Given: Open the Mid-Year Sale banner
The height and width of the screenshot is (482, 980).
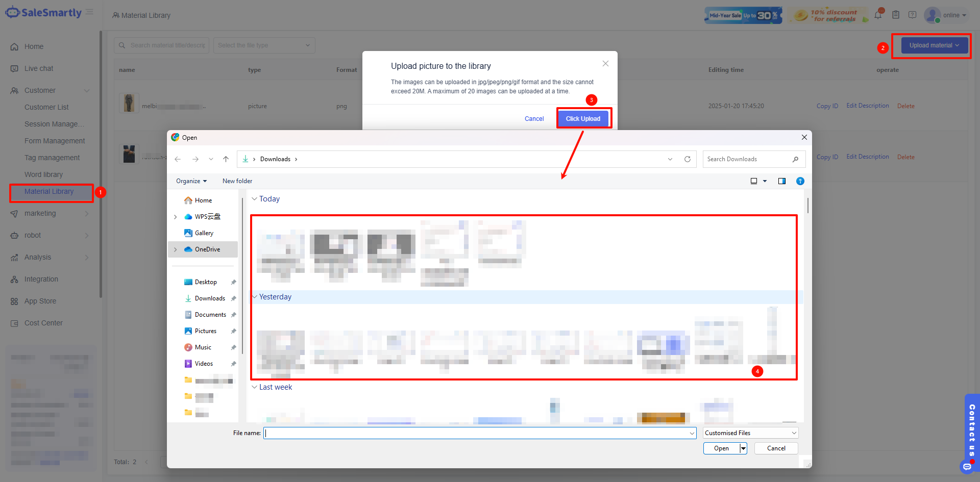Looking at the screenshot, I should tap(743, 15).
